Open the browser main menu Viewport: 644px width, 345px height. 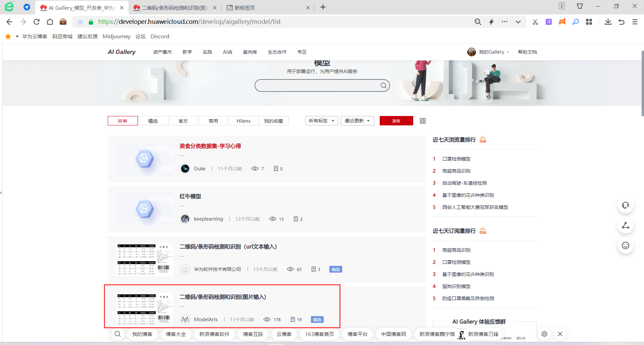pyautogui.click(x=635, y=22)
